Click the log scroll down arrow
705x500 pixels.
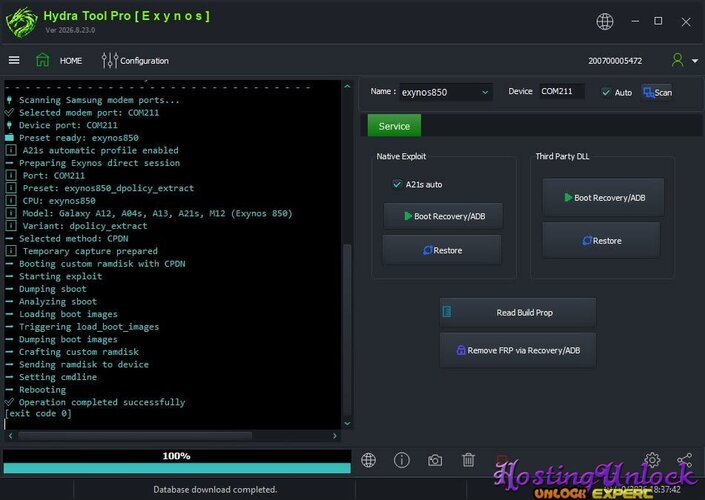pyautogui.click(x=347, y=423)
